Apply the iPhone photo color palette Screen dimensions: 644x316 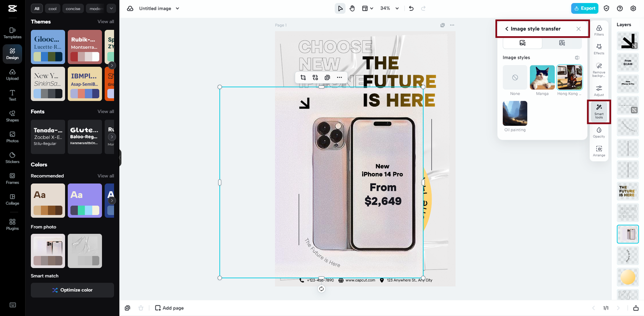48,251
